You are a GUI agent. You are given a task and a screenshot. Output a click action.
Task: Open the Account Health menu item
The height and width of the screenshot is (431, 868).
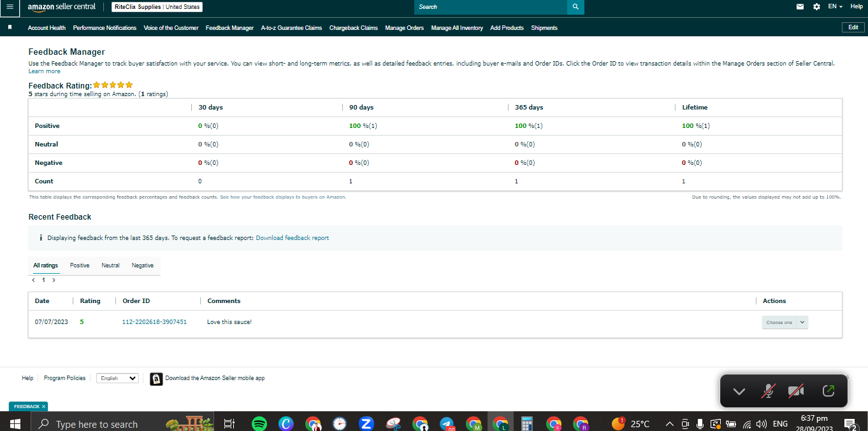pyautogui.click(x=47, y=28)
